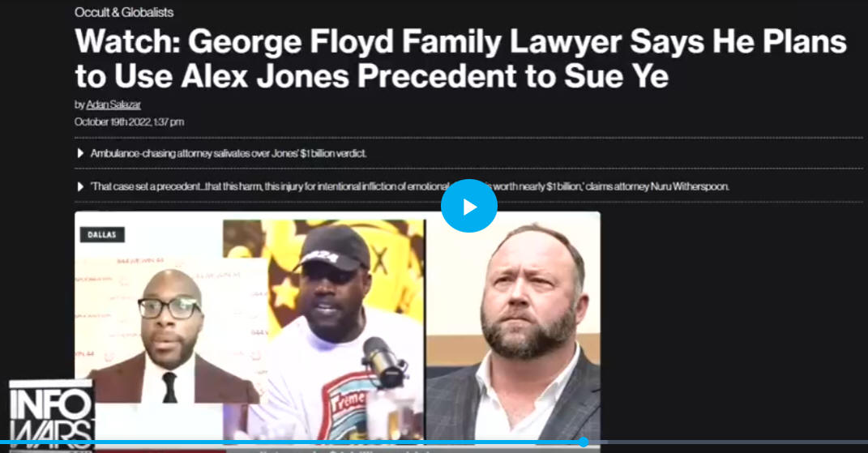
Task: Click the George Floyd Family Lawyer headline
Action: tap(460, 58)
